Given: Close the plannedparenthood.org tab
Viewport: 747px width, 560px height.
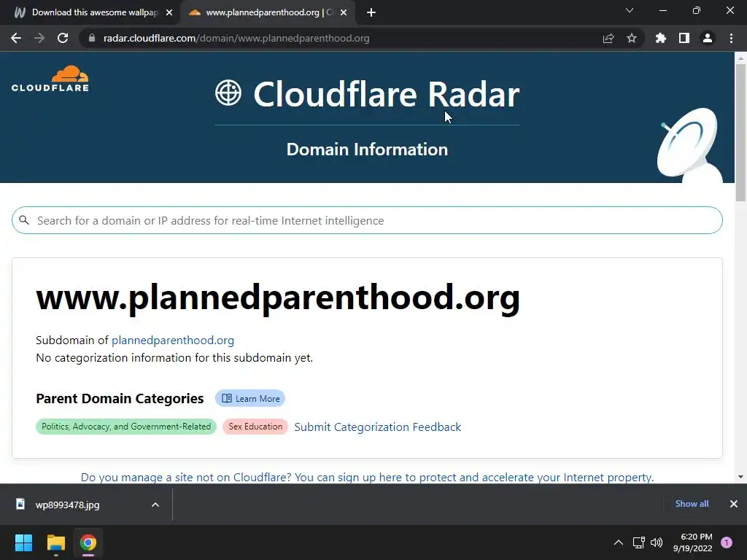Looking at the screenshot, I should coord(344,13).
